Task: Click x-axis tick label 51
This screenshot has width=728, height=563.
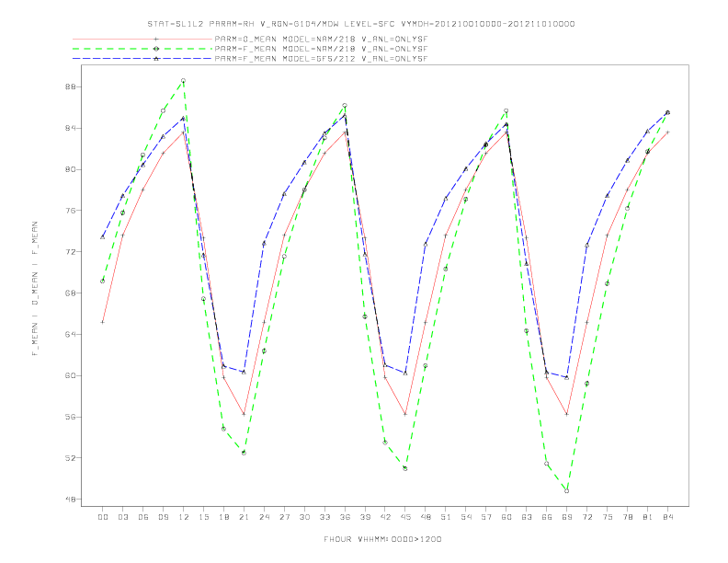Action: coord(446,517)
